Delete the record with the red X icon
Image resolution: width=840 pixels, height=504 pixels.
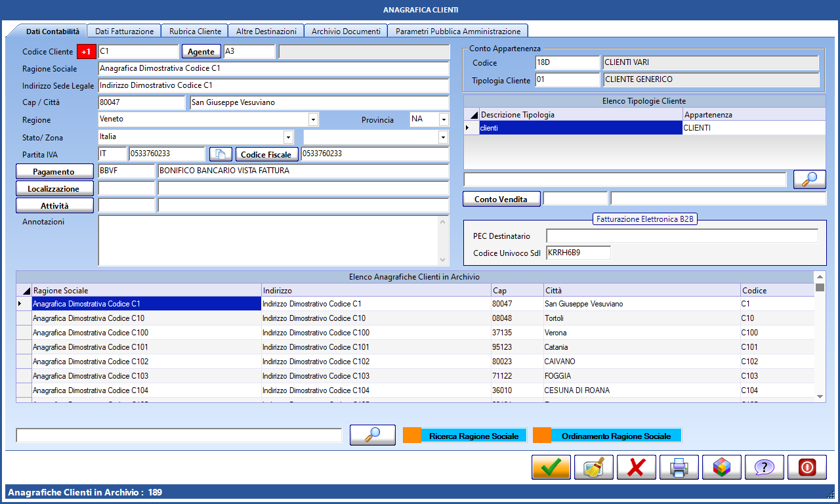tap(637, 467)
